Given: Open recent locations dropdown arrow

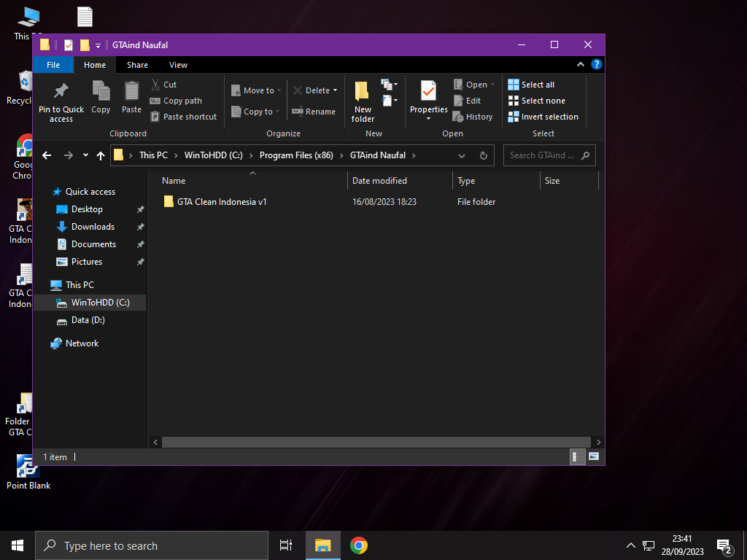Looking at the screenshot, I should 85,155.
